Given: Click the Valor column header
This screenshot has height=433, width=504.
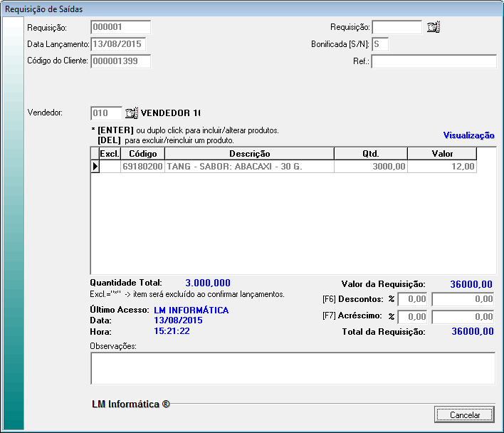Looking at the screenshot, I should 441,154.
